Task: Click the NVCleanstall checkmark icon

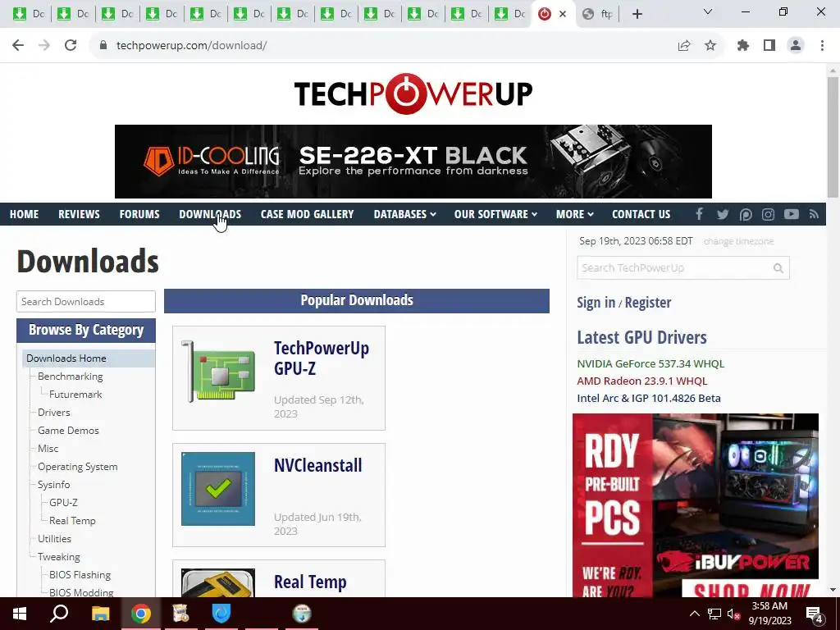Action: [x=218, y=489]
